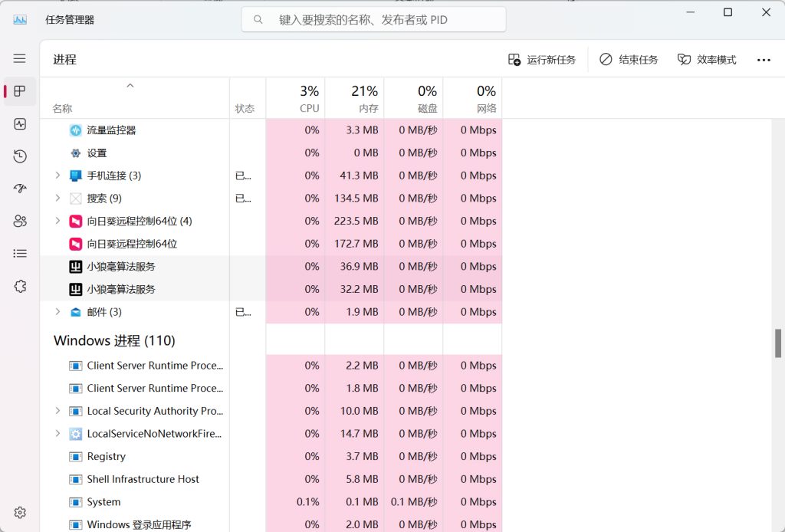The image size is (785, 532).
Task: Click the 223.5 MB memory cell
Action: click(x=356, y=222)
